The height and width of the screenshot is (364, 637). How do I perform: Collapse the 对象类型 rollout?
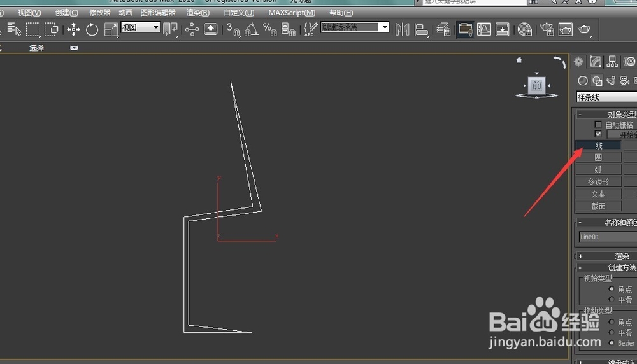click(580, 115)
